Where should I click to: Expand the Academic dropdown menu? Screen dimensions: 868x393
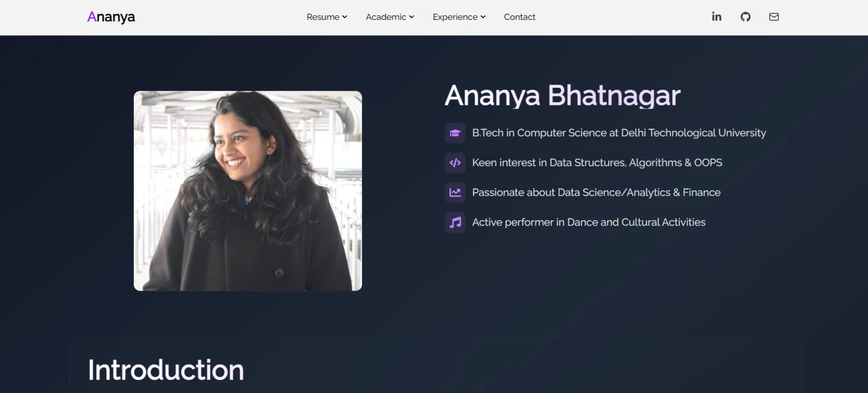390,17
